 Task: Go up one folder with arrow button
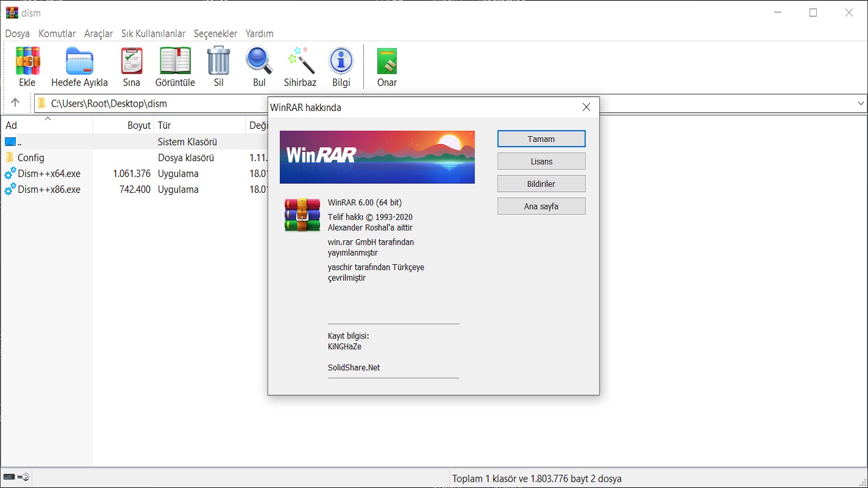tap(15, 103)
